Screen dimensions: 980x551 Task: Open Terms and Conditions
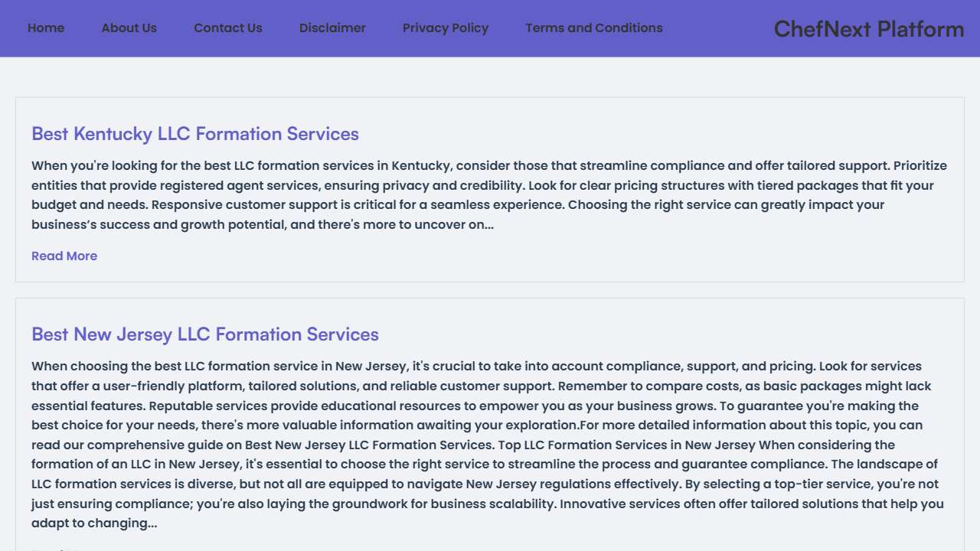(x=593, y=28)
